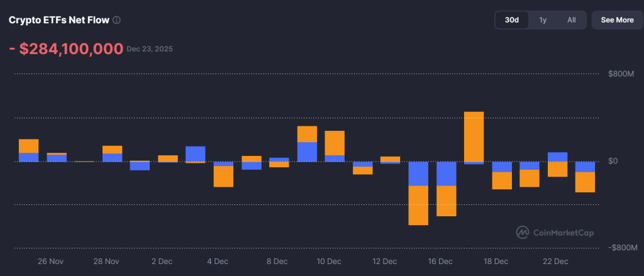Click the 16 Dec x-axis date label
644x276 pixels.
[440, 262]
